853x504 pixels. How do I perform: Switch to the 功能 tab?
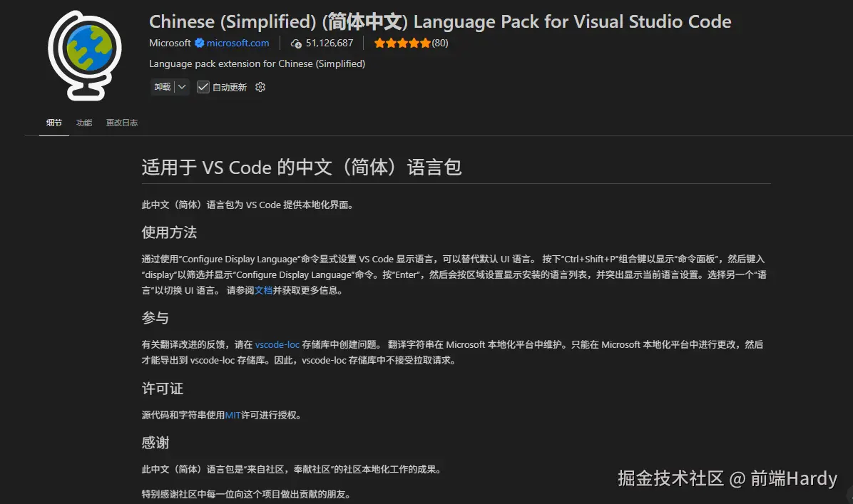point(84,123)
